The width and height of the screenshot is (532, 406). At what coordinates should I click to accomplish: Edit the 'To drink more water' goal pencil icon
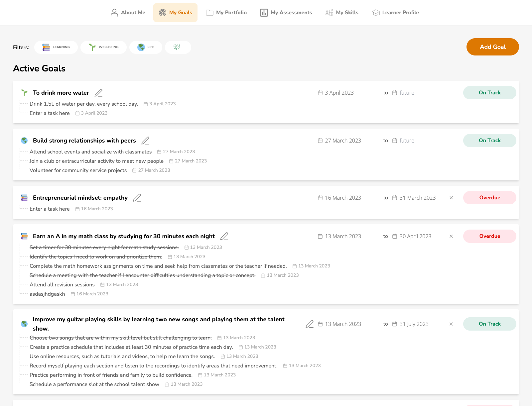pyautogui.click(x=98, y=93)
